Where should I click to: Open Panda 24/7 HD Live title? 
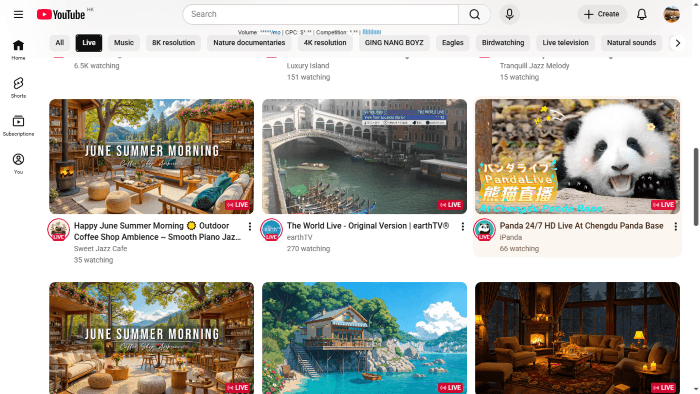581,226
